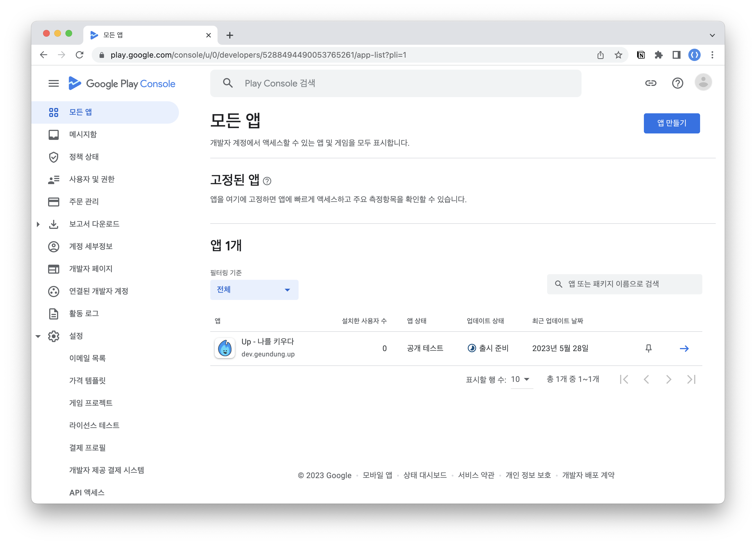The height and width of the screenshot is (545, 756).
Task: Toggle the browser side panel icon
Action: [x=676, y=55]
